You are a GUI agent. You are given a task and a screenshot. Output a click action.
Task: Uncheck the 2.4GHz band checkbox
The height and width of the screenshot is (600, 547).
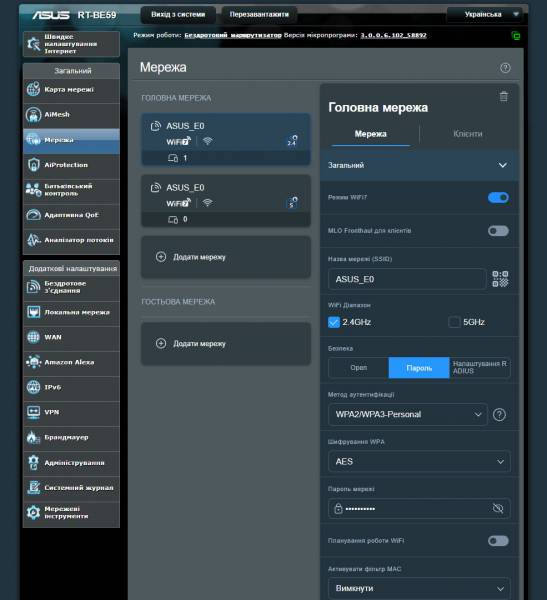click(x=334, y=322)
